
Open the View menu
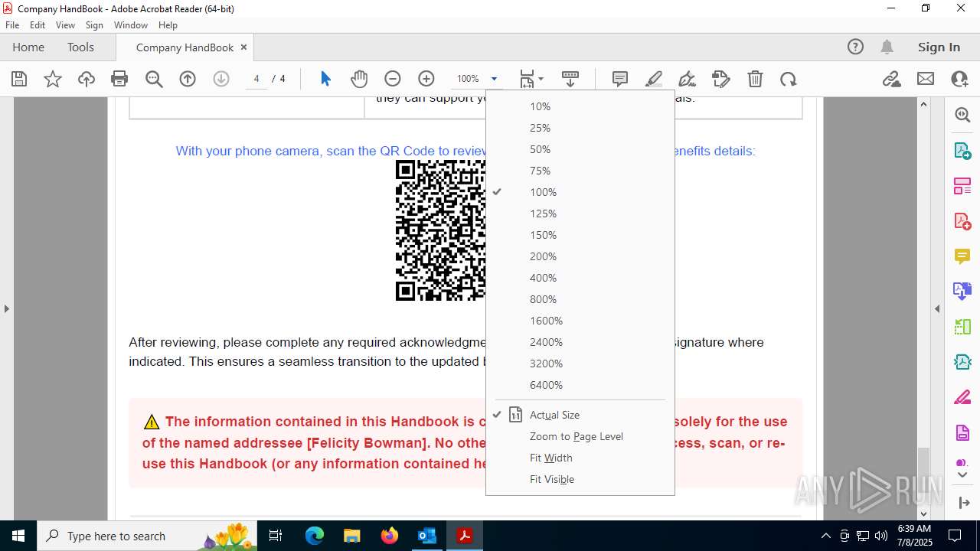point(65,24)
